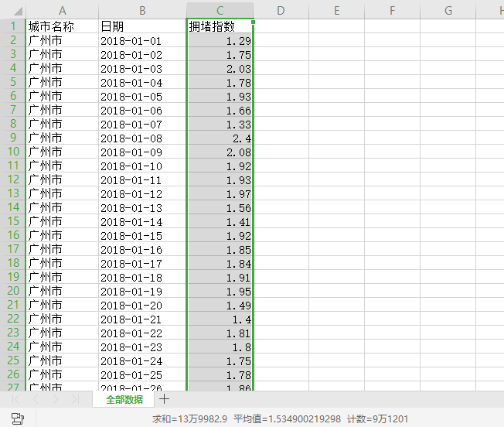504x427 pixels.
Task: Click row 10 header
Action: click(12, 152)
